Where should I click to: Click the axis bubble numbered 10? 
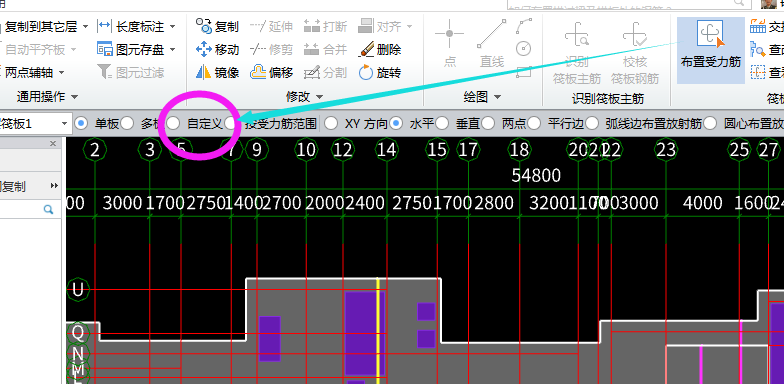click(x=306, y=150)
